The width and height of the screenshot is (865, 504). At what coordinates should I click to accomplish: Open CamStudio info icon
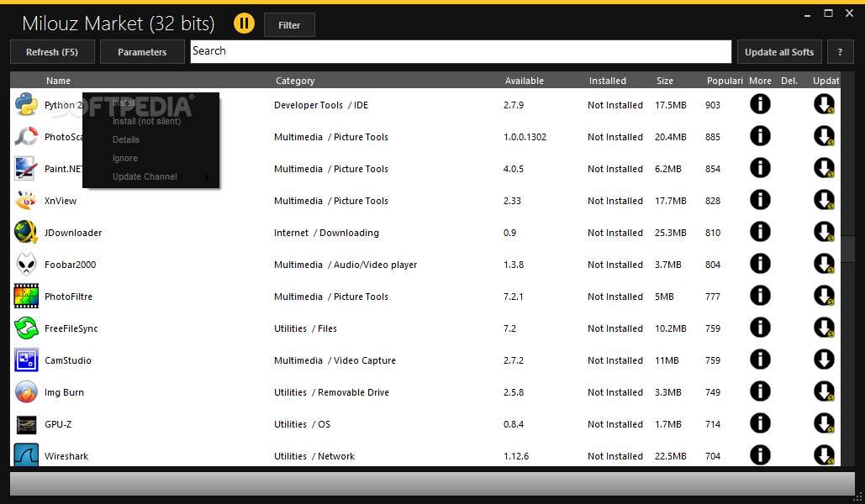pos(760,360)
